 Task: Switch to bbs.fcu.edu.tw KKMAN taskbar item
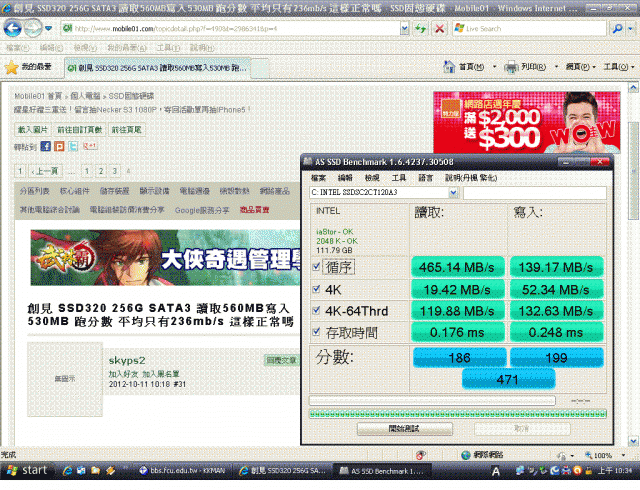point(182,471)
